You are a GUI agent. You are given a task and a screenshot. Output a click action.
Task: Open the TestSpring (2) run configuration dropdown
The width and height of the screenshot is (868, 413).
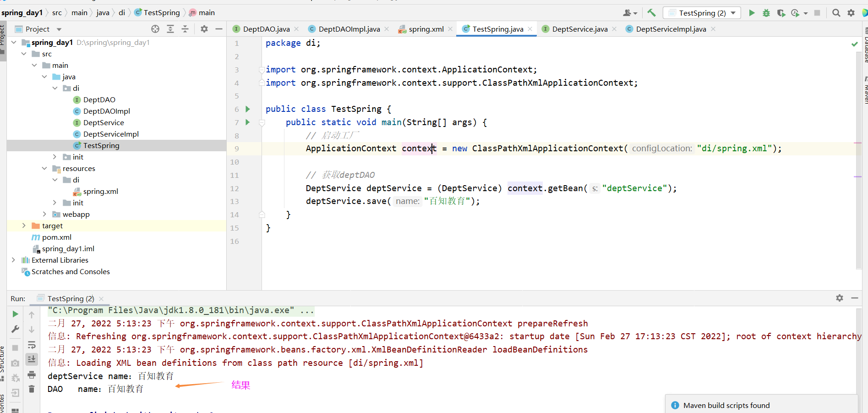point(702,13)
